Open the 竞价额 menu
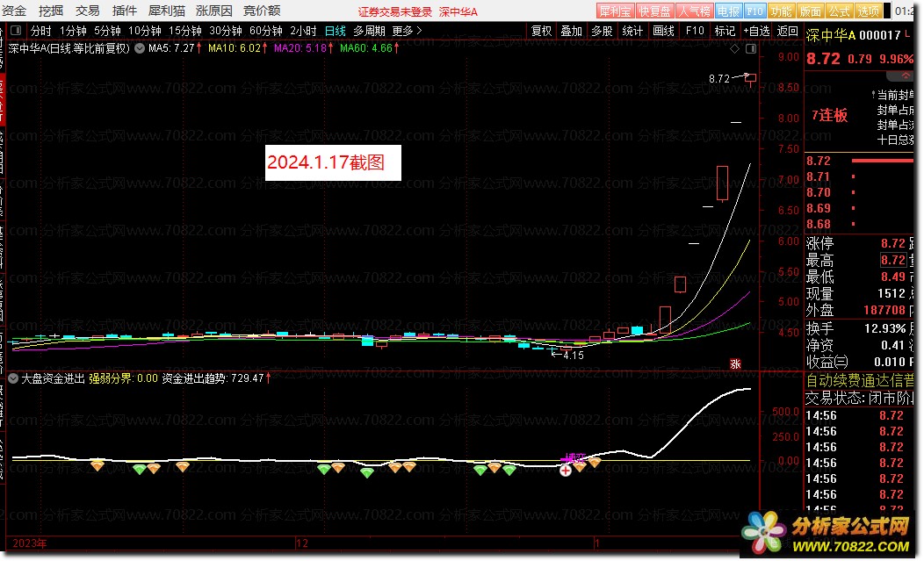924x561 pixels. click(x=262, y=11)
